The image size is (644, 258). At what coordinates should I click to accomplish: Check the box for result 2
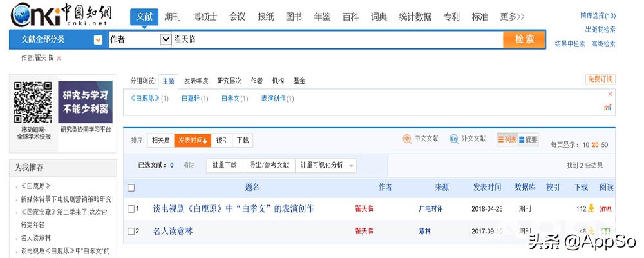click(131, 232)
